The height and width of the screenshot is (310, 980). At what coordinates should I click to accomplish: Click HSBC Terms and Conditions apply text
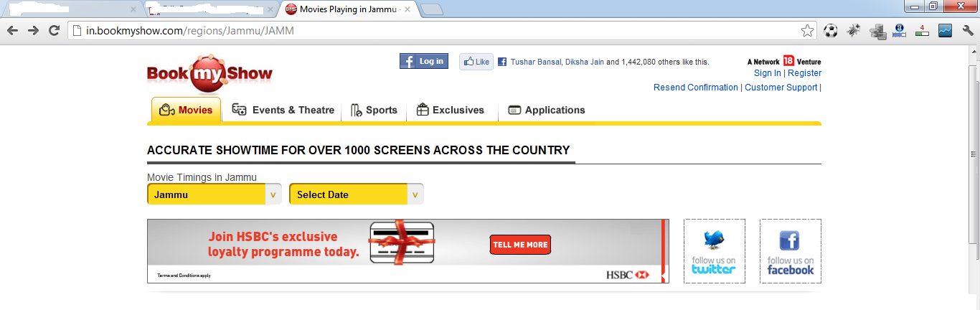[184, 276]
